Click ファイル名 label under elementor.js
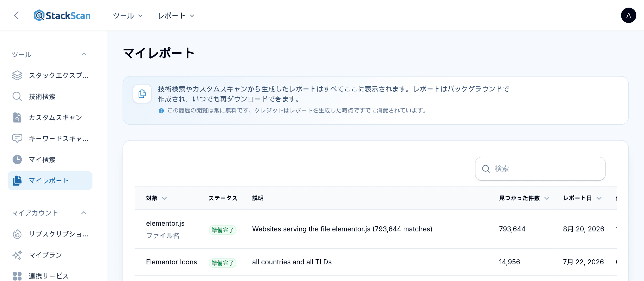Image resolution: width=644 pixels, height=281 pixels. click(x=163, y=235)
